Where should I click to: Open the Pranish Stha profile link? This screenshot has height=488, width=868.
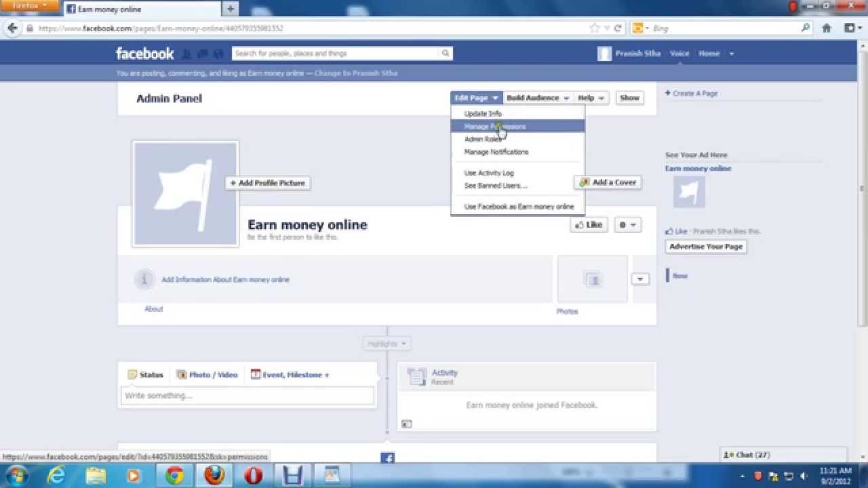(x=629, y=54)
